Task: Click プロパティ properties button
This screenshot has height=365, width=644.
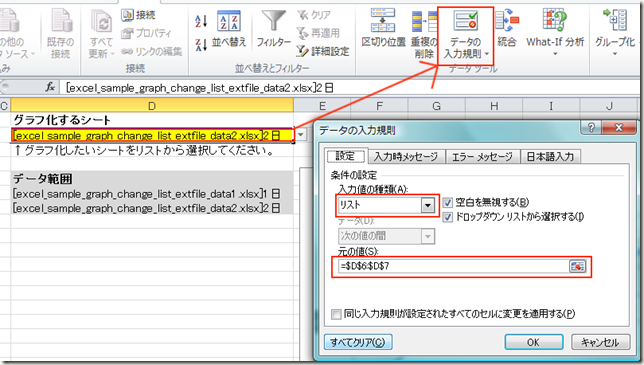Action: coord(146,33)
